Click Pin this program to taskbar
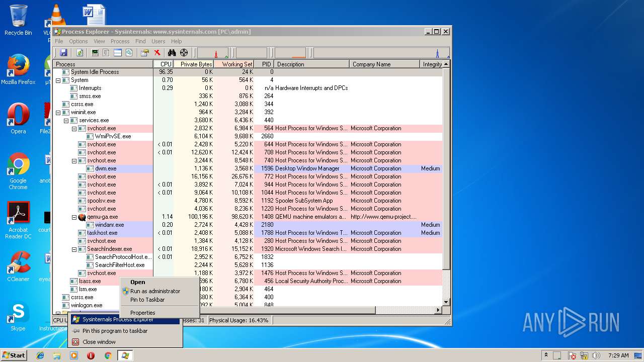This screenshot has width=644, height=362. (x=125, y=331)
